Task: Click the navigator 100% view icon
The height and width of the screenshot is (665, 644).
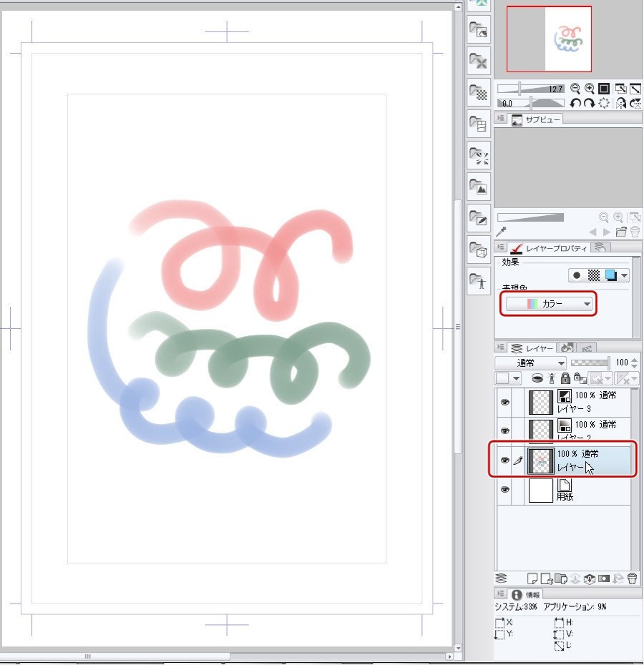Action: click(x=604, y=88)
